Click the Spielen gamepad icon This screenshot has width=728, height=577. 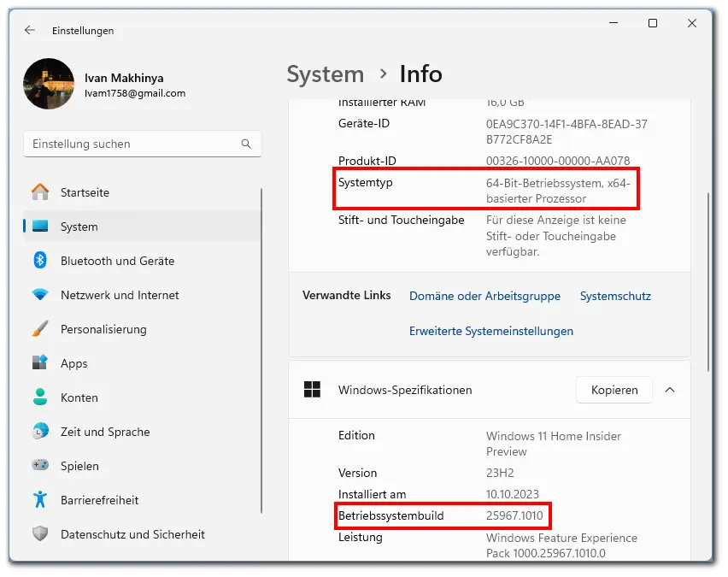pyautogui.click(x=40, y=464)
